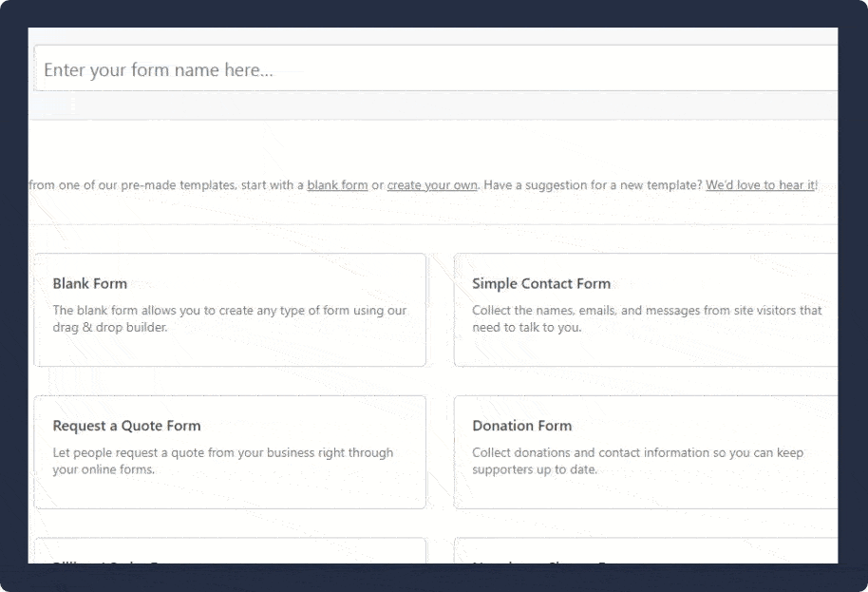
Task: Select partially visible bottom-right template card
Action: 646,551
